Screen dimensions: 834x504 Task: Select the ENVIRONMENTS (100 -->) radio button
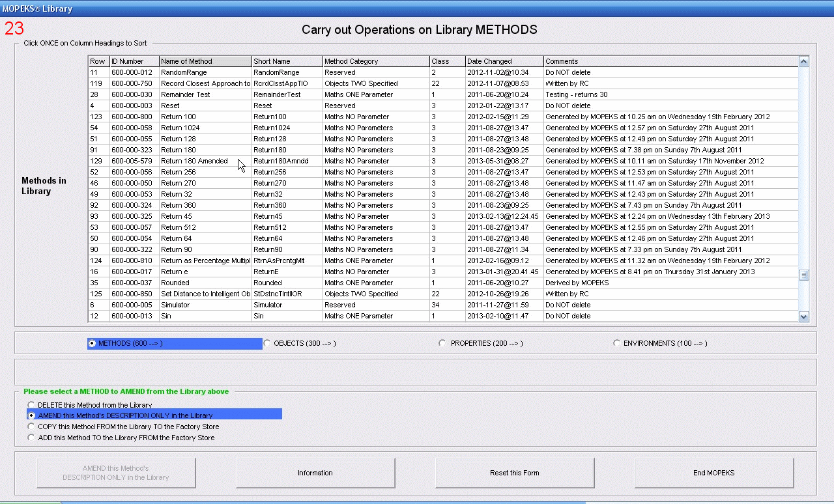click(616, 343)
